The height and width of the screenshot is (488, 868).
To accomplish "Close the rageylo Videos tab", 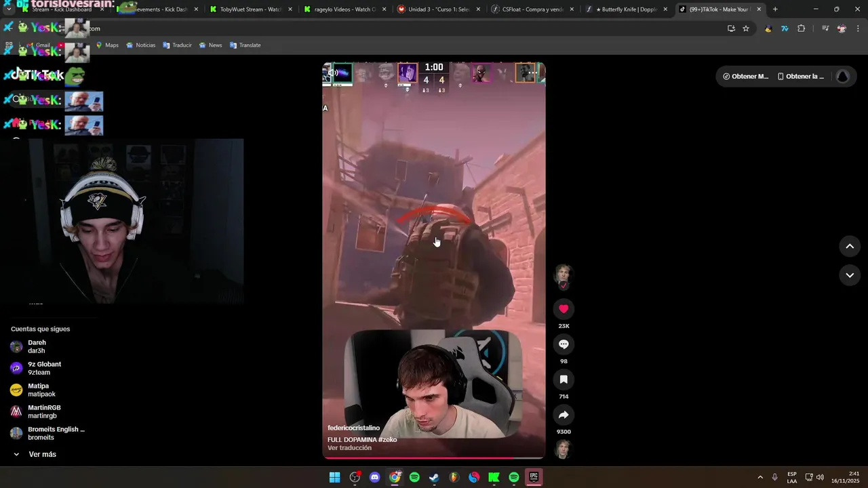I will (x=384, y=9).
